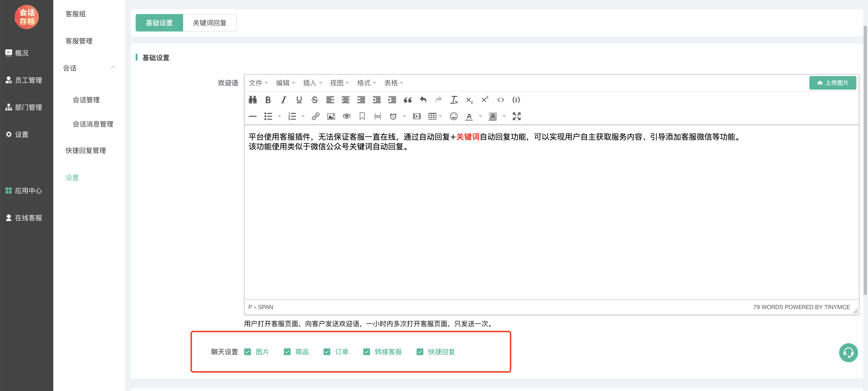Switch to the 关键词回复 tab
The width and height of the screenshot is (868, 391).
[209, 23]
